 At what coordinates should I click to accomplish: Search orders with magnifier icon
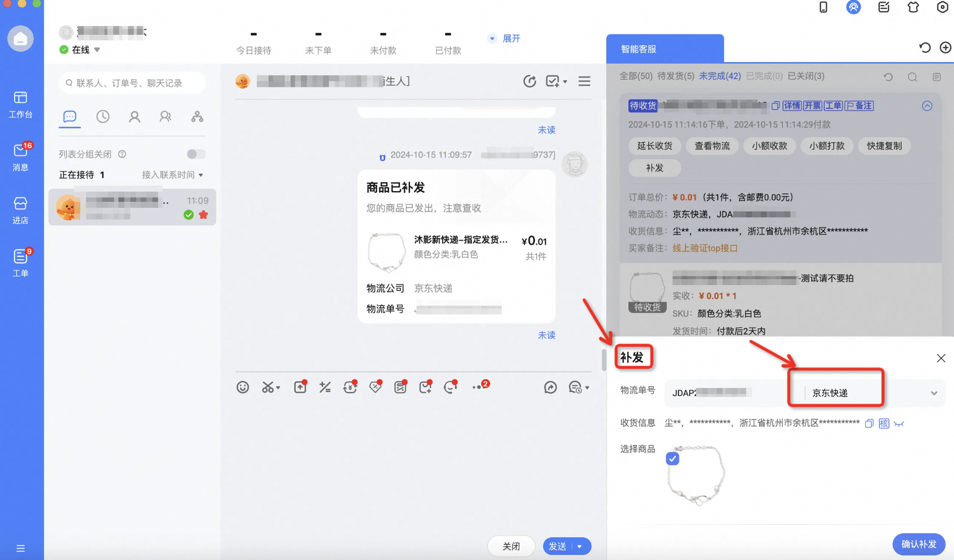(x=913, y=77)
